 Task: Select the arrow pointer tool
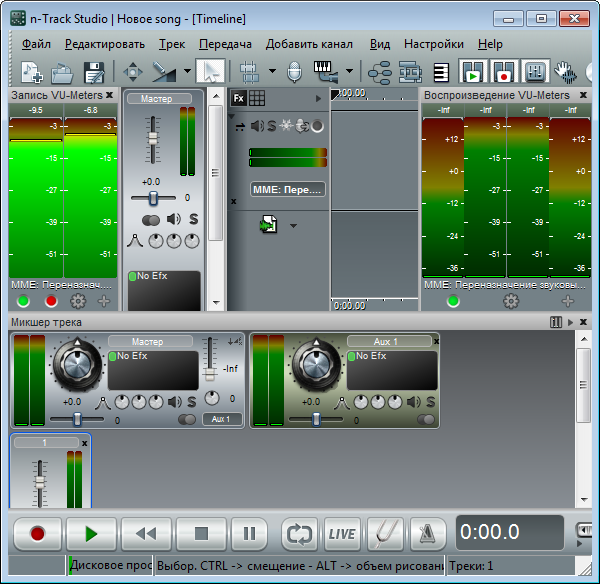[210, 72]
